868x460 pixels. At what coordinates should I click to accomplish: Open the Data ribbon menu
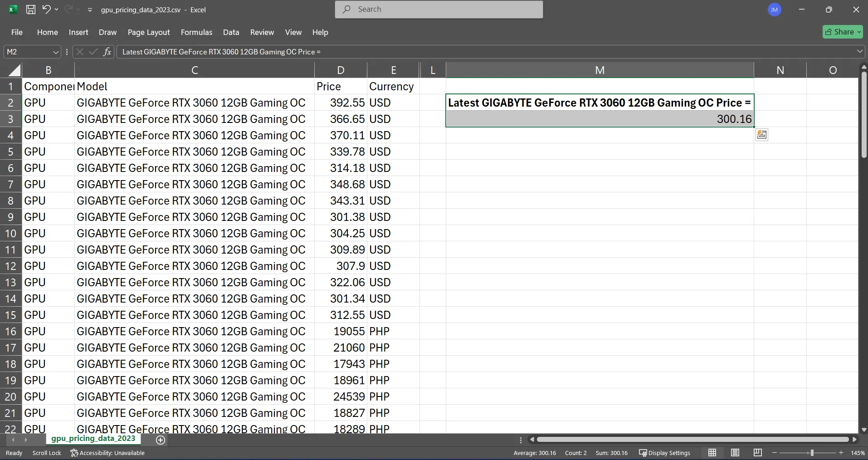pos(230,32)
